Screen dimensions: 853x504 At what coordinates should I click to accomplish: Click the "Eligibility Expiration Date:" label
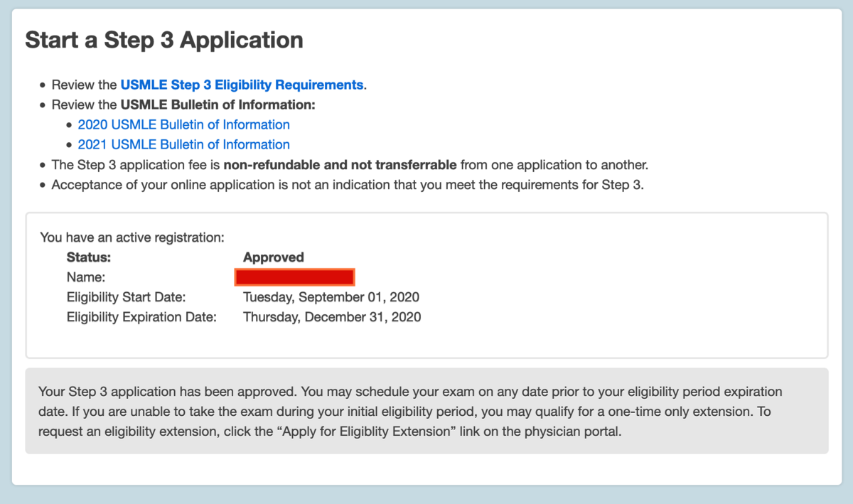pos(141,317)
